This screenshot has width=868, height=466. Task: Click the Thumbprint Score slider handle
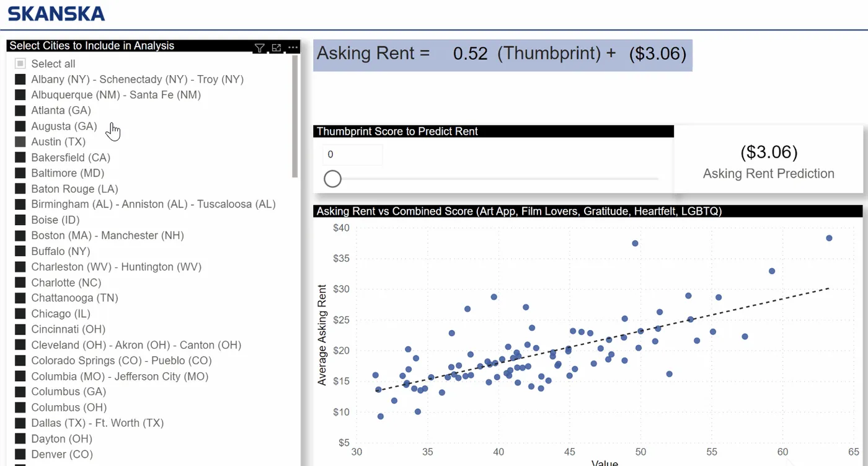click(x=333, y=179)
